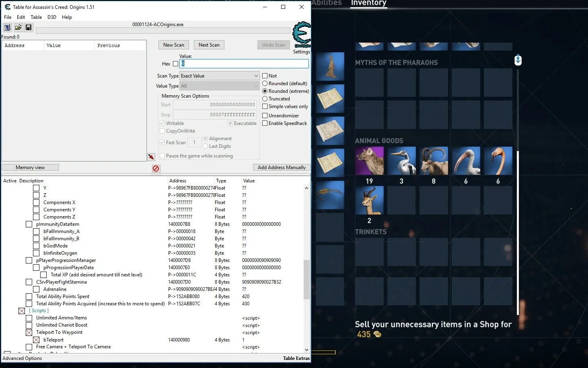Open the Table menu
The height and width of the screenshot is (368, 588).
[36, 17]
